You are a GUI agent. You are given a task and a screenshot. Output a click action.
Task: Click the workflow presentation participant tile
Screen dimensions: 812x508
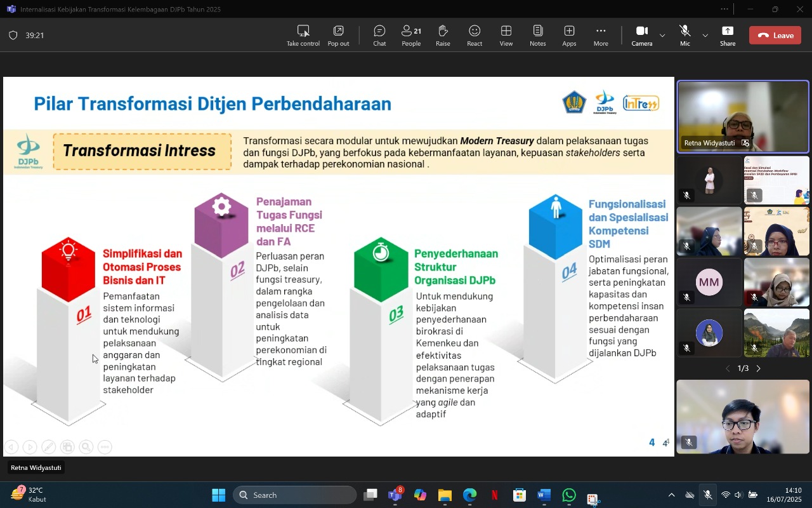coord(776,180)
